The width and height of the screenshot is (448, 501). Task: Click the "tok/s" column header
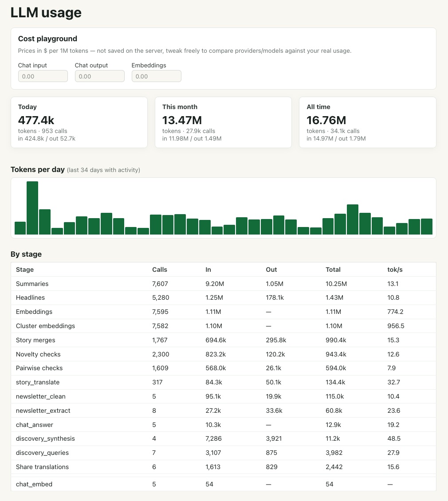pos(395,270)
